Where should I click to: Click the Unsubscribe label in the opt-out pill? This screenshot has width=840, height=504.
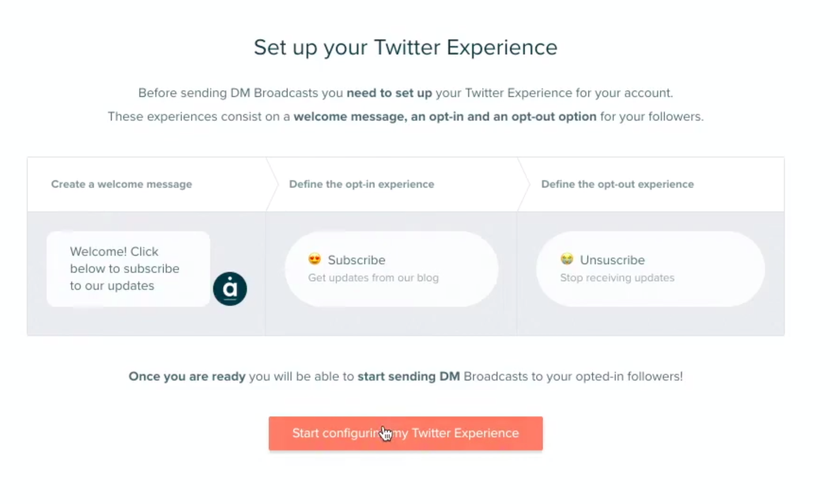(x=613, y=260)
